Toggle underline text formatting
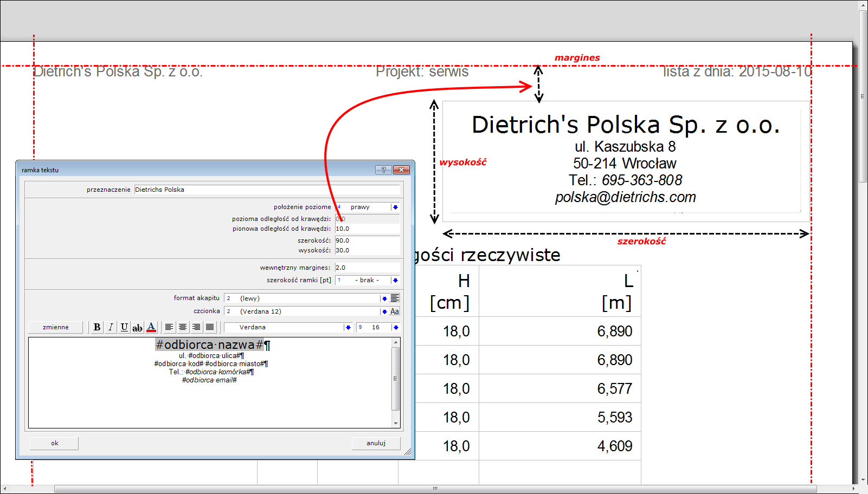 [124, 327]
